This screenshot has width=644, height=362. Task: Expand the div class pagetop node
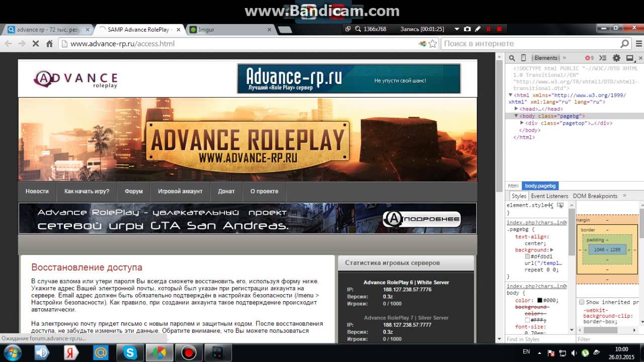point(522,123)
